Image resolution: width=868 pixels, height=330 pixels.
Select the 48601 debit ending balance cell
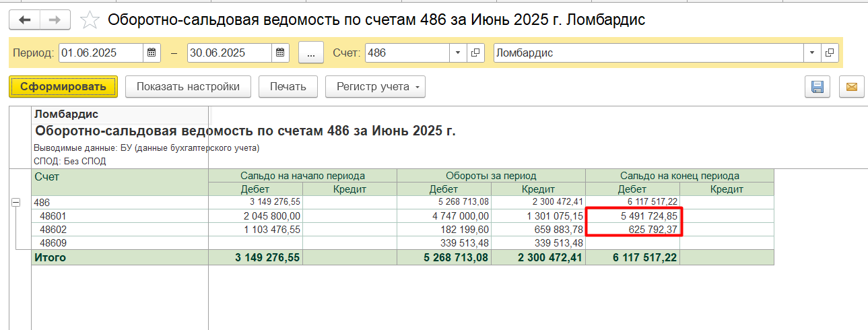(x=633, y=216)
